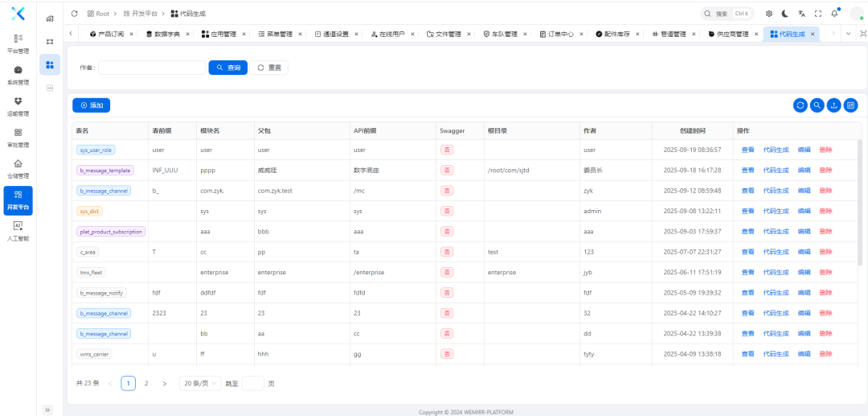Expand the sidebar using double-chevron icon
This screenshot has height=416, width=868.
47,410
